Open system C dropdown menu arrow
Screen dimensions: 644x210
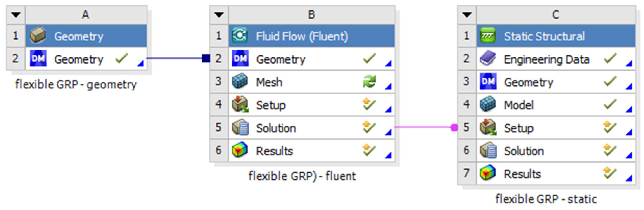point(467,15)
